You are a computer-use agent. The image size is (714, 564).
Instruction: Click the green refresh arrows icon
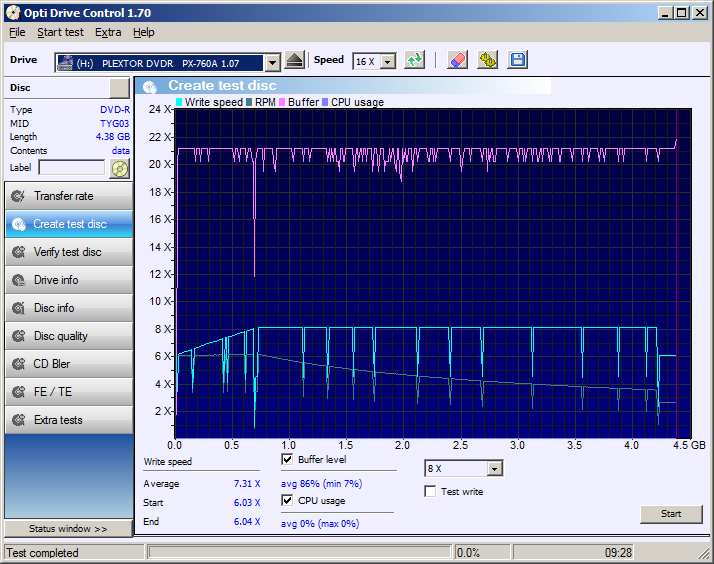[414, 60]
